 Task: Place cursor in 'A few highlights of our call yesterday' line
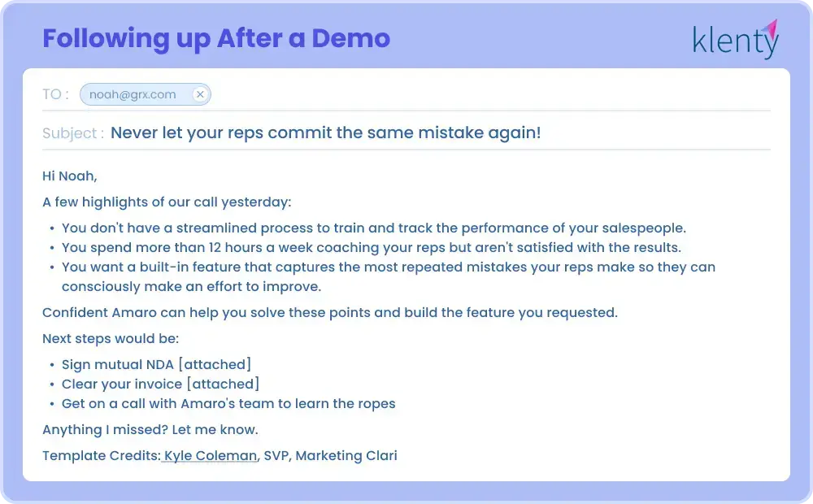[167, 202]
